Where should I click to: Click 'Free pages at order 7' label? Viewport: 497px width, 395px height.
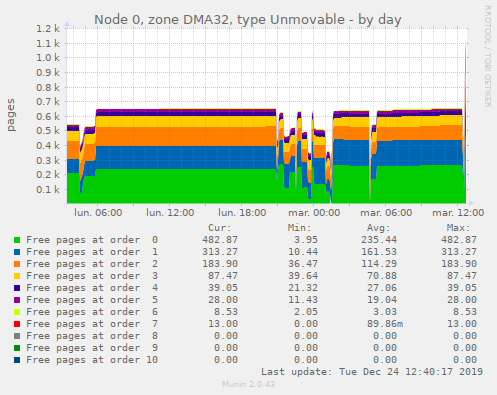(92, 324)
